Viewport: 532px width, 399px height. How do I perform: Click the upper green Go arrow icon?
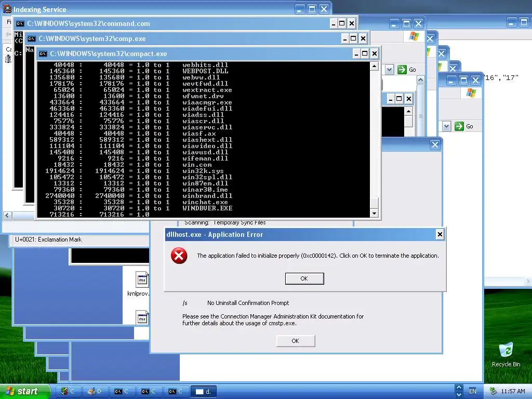(x=402, y=70)
